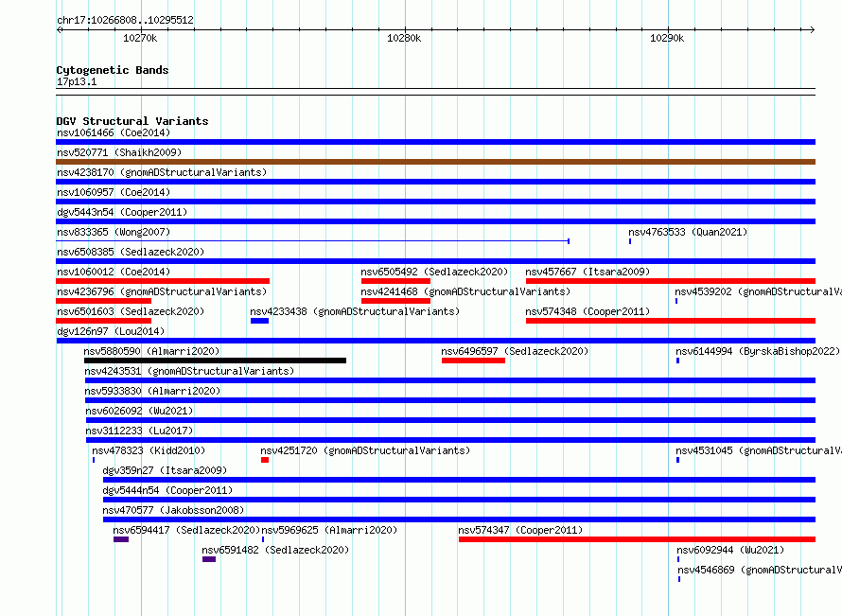Click dgv5444n54 (Cooper2011) label
Screen dimensions: 842x616
(167, 490)
